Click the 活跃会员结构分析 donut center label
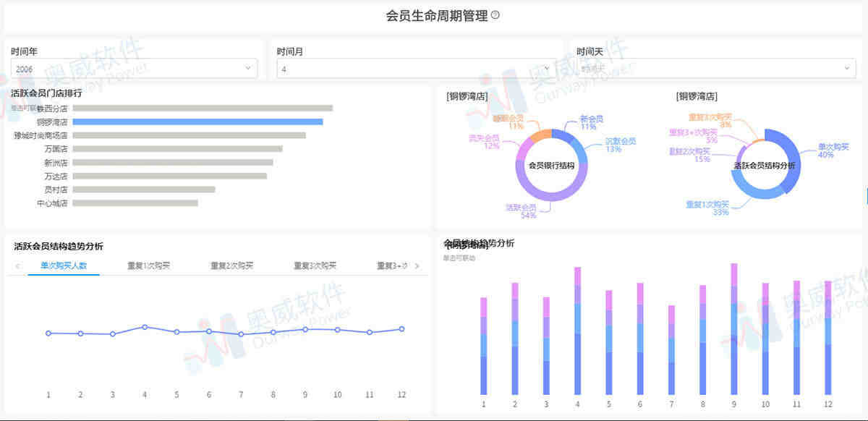This screenshot has width=868, height=421. 765,166
